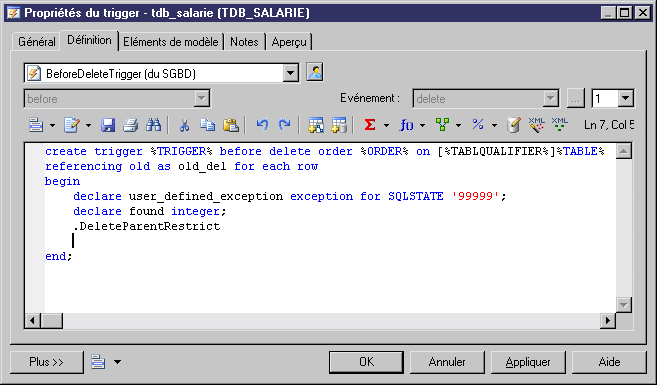Open the Aperçu tab
Screen dimensions: 657x385
pos(289,42)
